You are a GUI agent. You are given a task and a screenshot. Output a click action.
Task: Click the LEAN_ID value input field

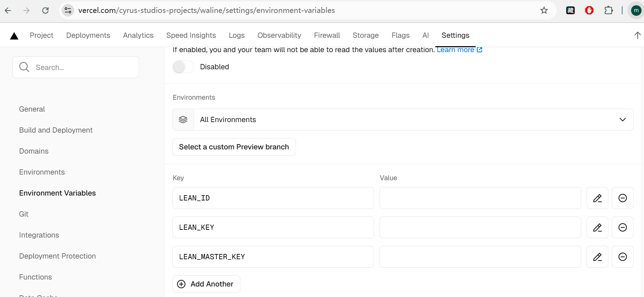click(x=480, y=198)
